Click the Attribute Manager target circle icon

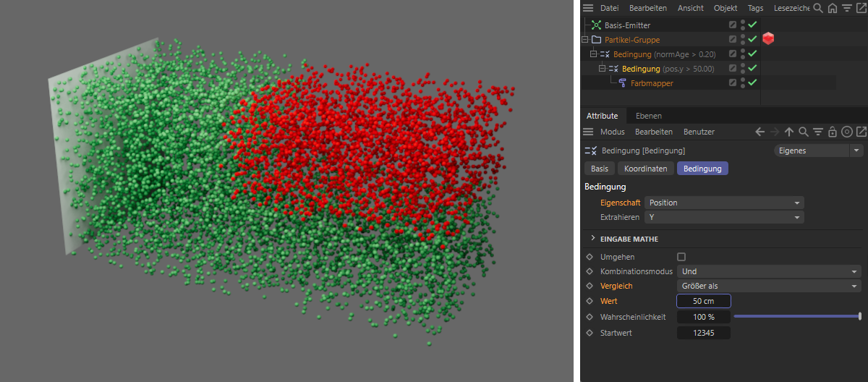(847, 132)
